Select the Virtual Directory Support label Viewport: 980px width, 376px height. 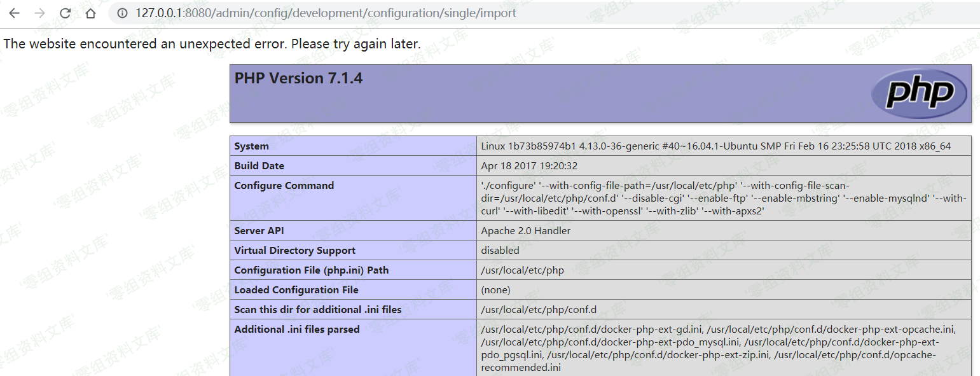pyautogui.click(x=294, y=251)
